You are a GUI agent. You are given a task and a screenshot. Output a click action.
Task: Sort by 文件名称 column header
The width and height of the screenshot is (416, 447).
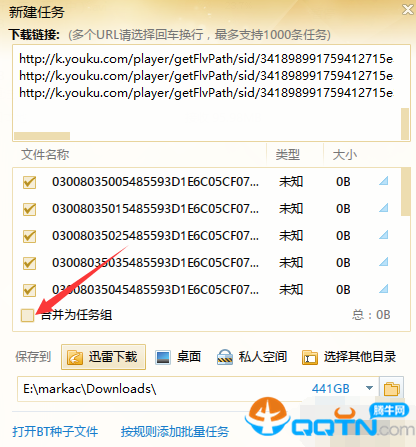[45, 155]
